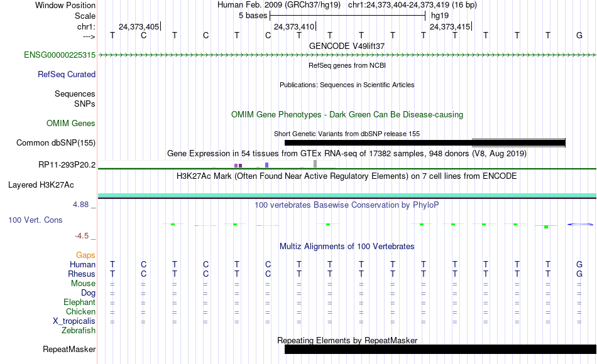Click the hg19 label next to scale bar
Screen dimensions: 597x364
click(440, 16)
